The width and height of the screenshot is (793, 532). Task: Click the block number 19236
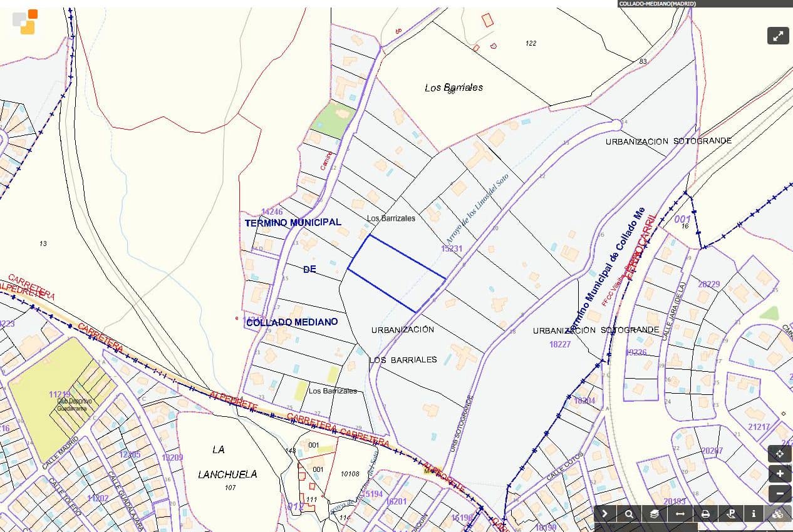point(636,352)
